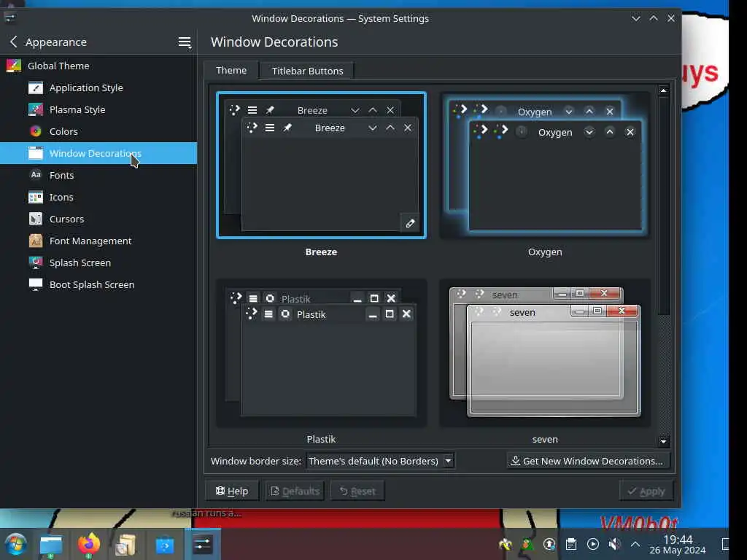Click the Fonts Aa icon
The image size is (747, 560).
click(x=36, y=175)
